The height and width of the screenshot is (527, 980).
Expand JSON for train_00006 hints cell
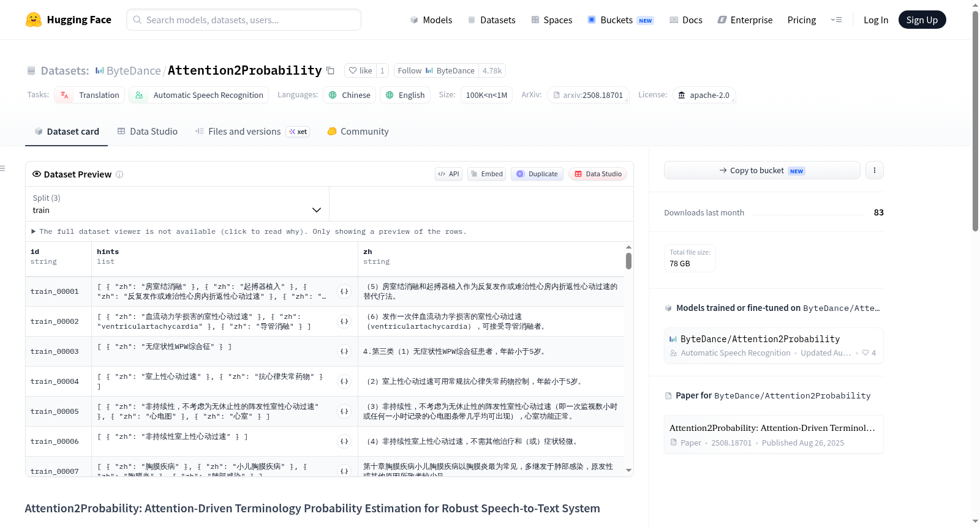tap(344, 441)
